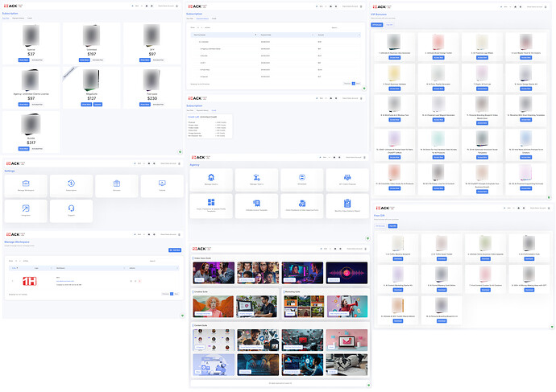The height and width of the screenshot is (392, 556).
Task: Open man at computer thumbnail in Creative Suite
Action: pos(256,307)
